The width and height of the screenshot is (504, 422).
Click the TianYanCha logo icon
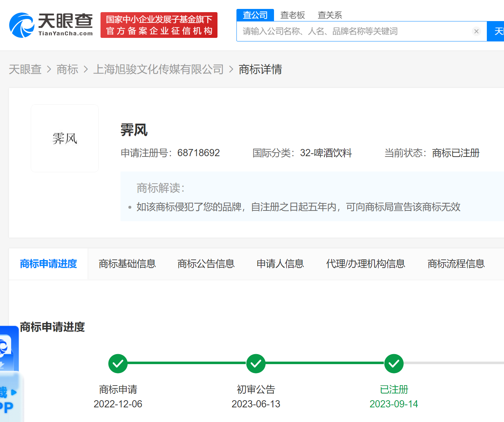[x=21, y=25]
